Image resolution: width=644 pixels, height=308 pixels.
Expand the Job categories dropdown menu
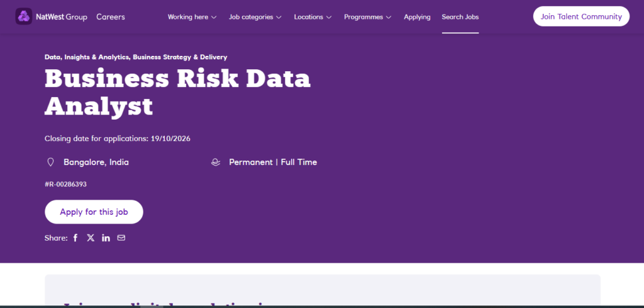(x=255, y=17)
